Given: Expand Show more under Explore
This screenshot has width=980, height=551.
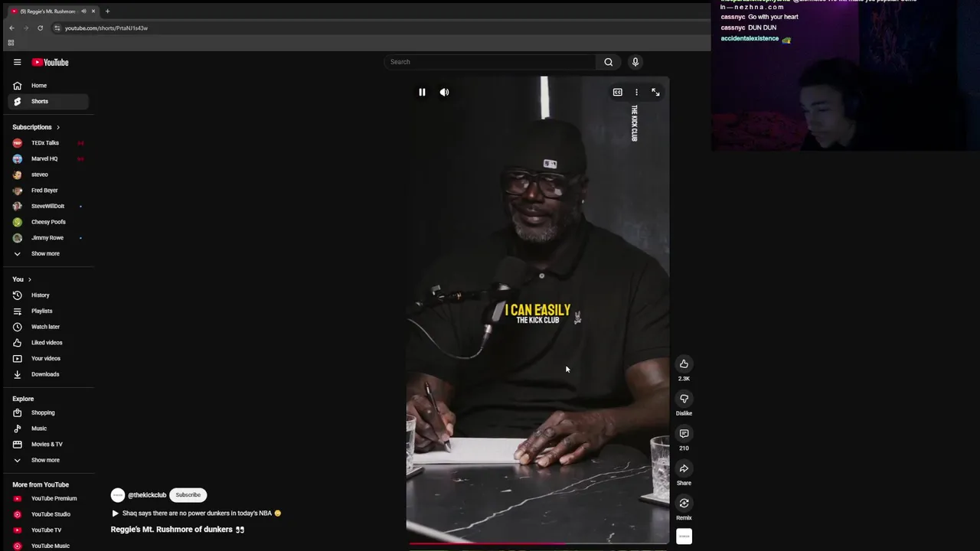Looking at the screenshot, I should 48,460.
